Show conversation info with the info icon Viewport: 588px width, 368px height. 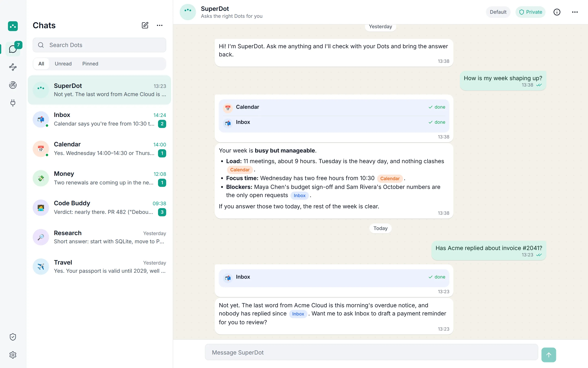click(557, 12)
